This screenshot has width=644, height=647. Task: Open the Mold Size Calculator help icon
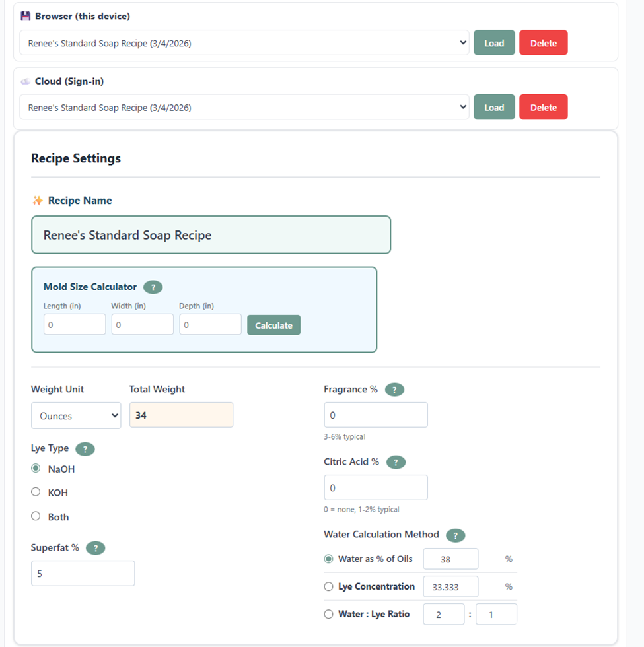pyautogui.click(x=153, y=287)
